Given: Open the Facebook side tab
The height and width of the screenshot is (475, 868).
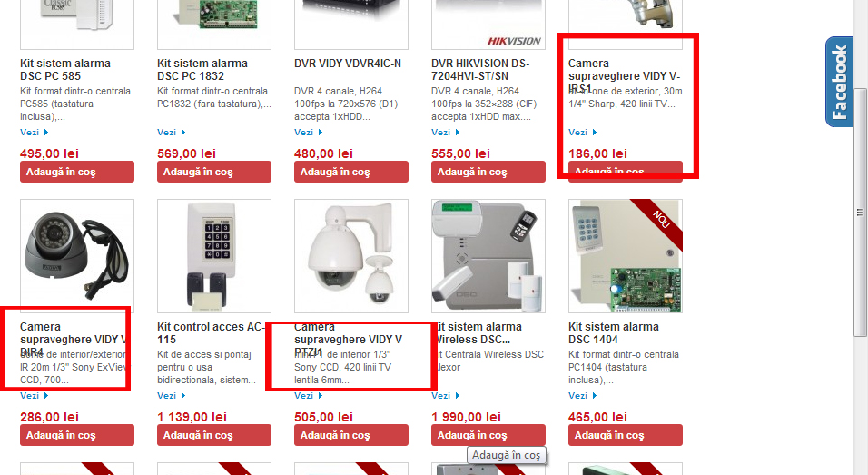Looking at the screenshot, I should tap(839, 82).
